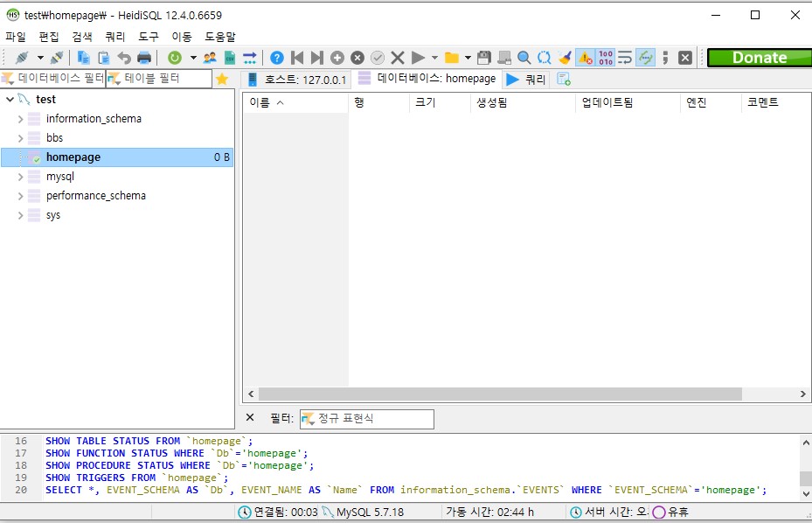The height and width of the screenshot is (523, 812).
Task: Click the post changes checkmark icon
Action: point(378,58)
